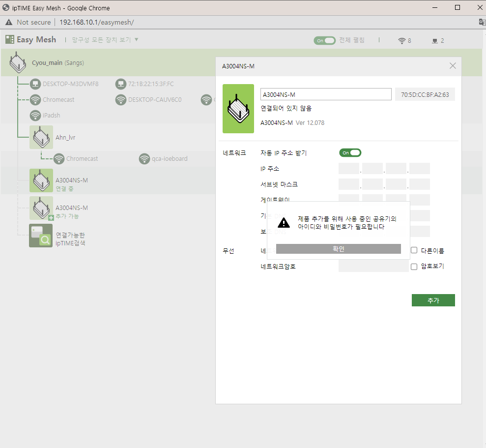This screenshot has width=486, height=448.
Task: Select the 72:1B:22:15:3F:FC device icon
Action: pos(121,84)
